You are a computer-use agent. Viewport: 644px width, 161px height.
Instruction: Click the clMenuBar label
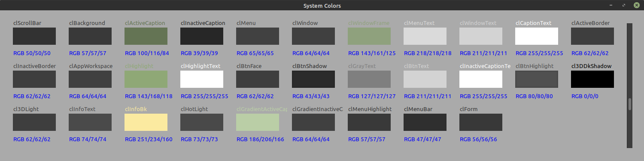pos(418,109)
